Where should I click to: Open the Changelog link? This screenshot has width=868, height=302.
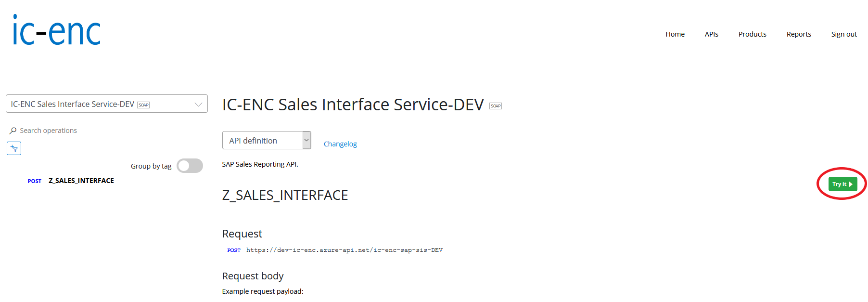click(340, 144)
